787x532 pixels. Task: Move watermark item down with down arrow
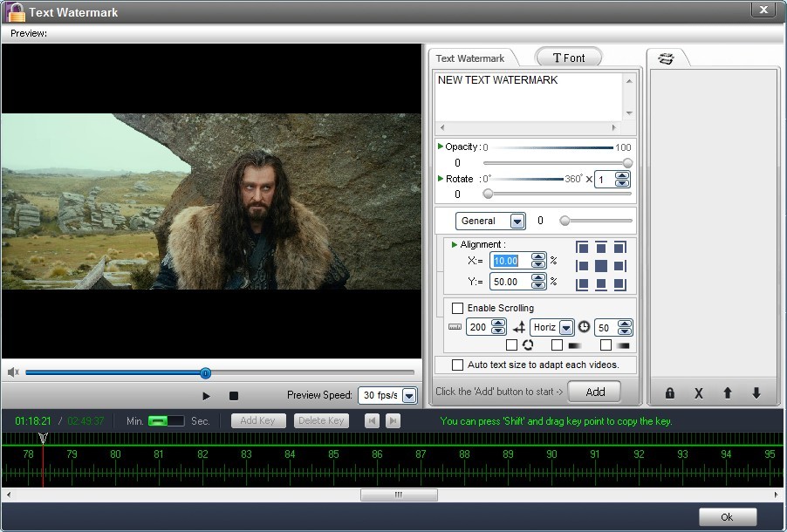756,393
